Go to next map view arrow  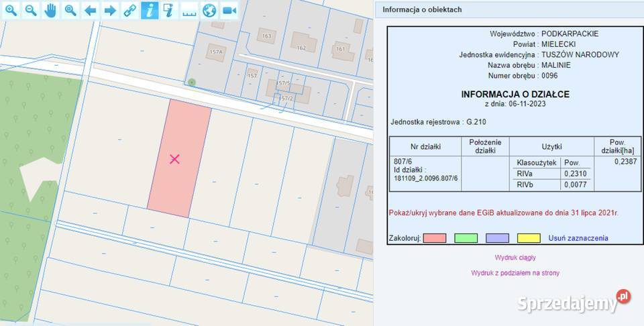point(109,10)
